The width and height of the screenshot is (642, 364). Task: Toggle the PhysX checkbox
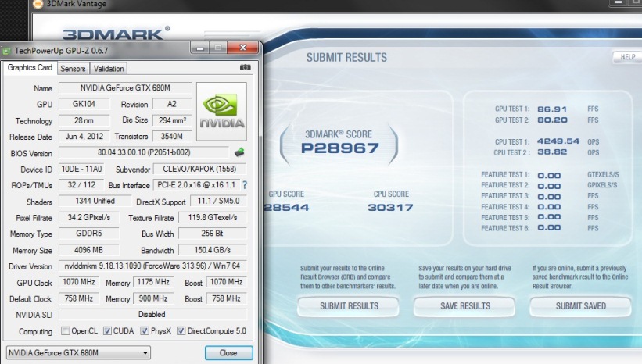(144, 330)
